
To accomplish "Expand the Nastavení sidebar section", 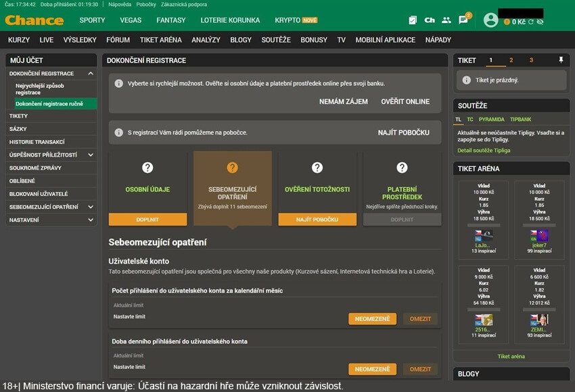I will (90, 220).
